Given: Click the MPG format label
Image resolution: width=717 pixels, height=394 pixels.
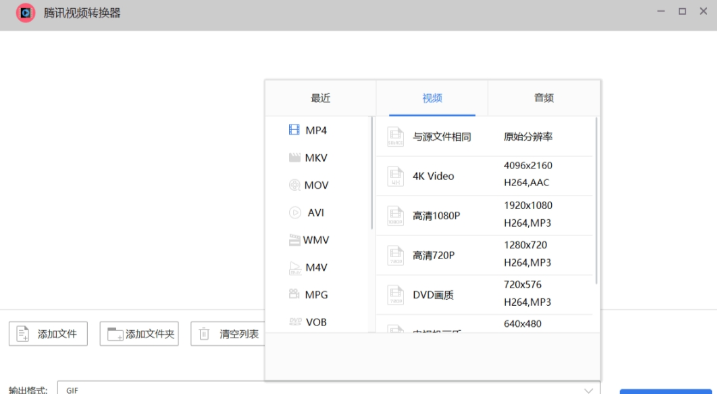Looking at the screenshot, I should tap(316, 295).
